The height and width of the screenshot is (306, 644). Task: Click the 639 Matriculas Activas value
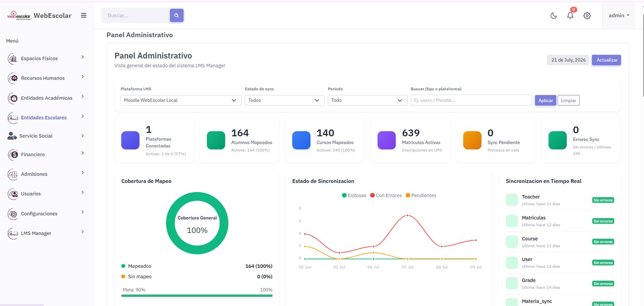(x=411, y=133)
